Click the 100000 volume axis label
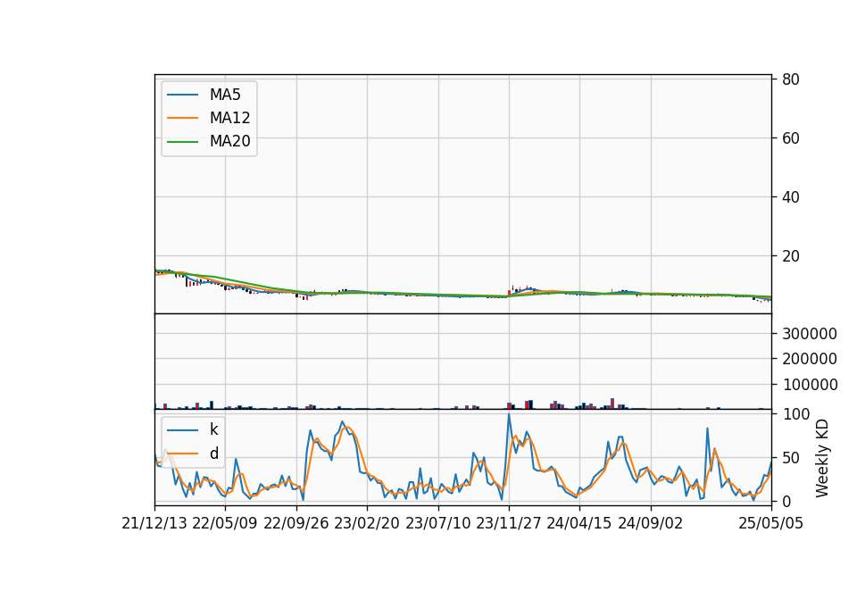 [810, 385]
